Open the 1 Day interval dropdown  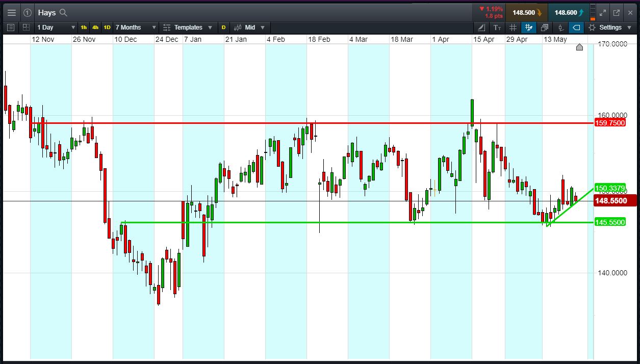(x=56, y=28)
